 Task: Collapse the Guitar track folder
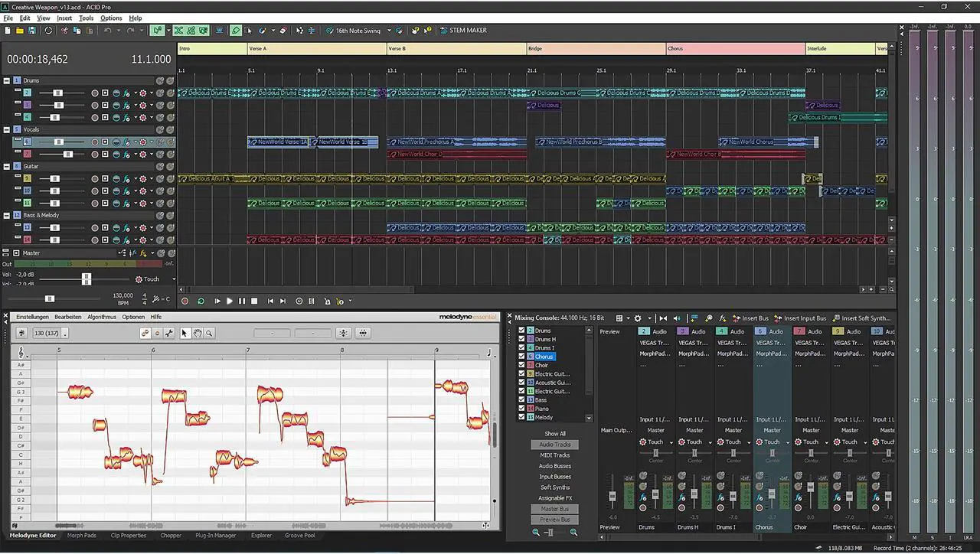point(7,166)
